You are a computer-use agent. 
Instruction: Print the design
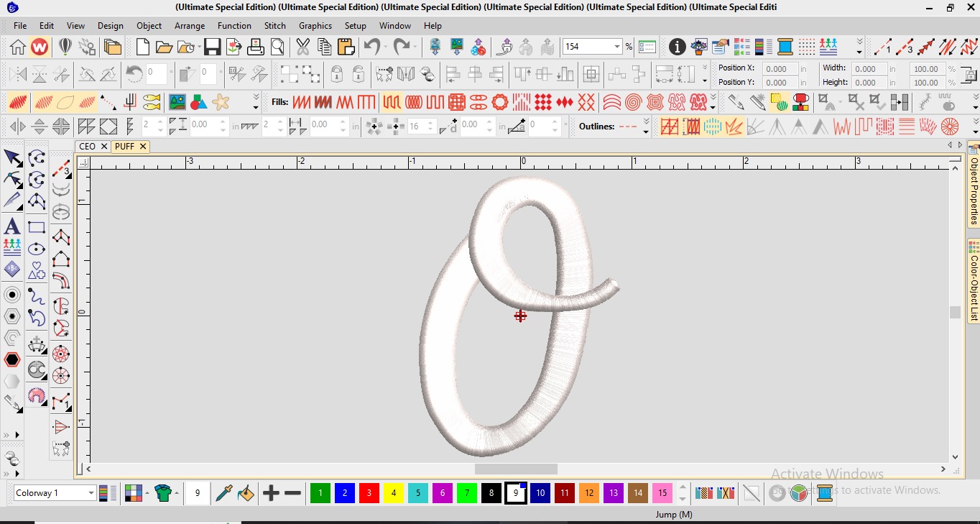click(256, 47)
